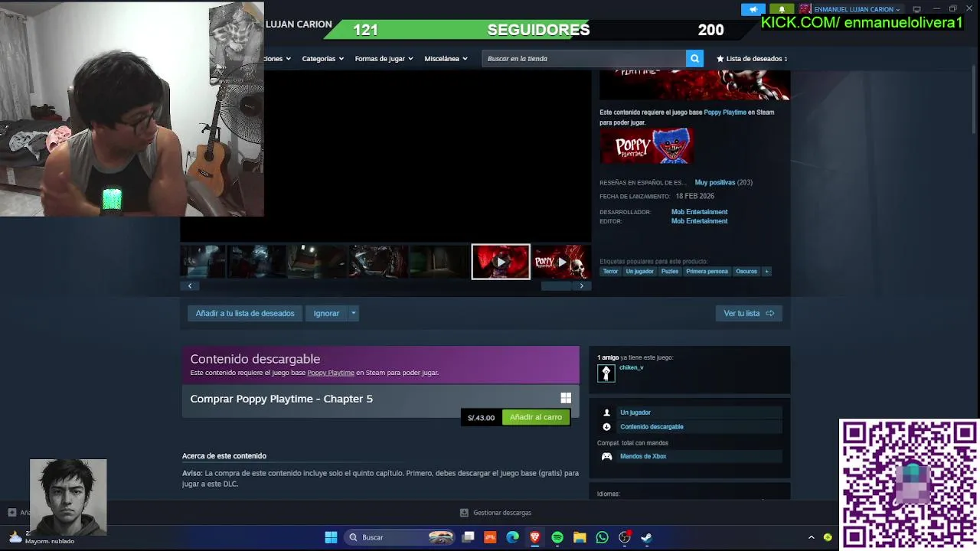This screenshot has height=551, width=980.
Task: Select the Poppy logo video thumbnail
Action: [x=561, y=262]
